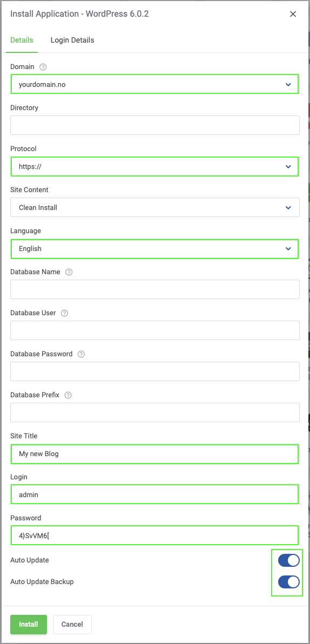Click the help icon beside Database Prefix
Screen dimensions: 310x644
68,395
